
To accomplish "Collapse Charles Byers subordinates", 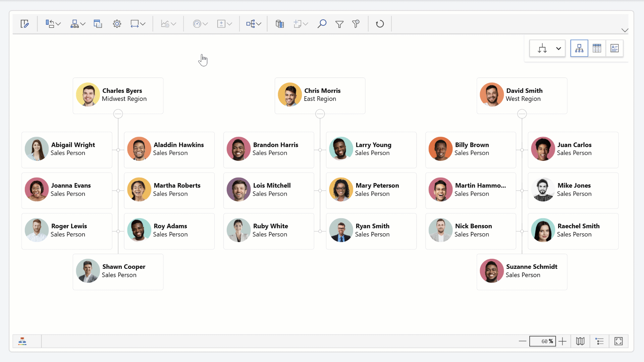I will pyautogui.click(x=118, y=114).
